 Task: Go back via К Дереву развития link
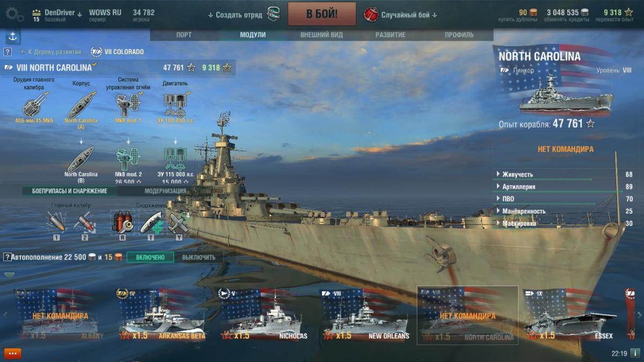click(51, 52)
